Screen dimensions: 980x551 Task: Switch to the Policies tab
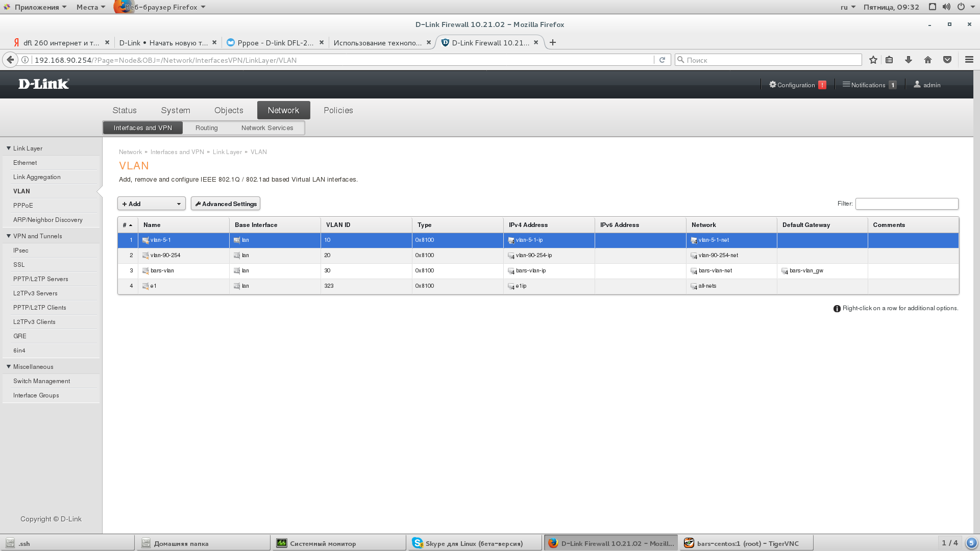coord(338,110)
